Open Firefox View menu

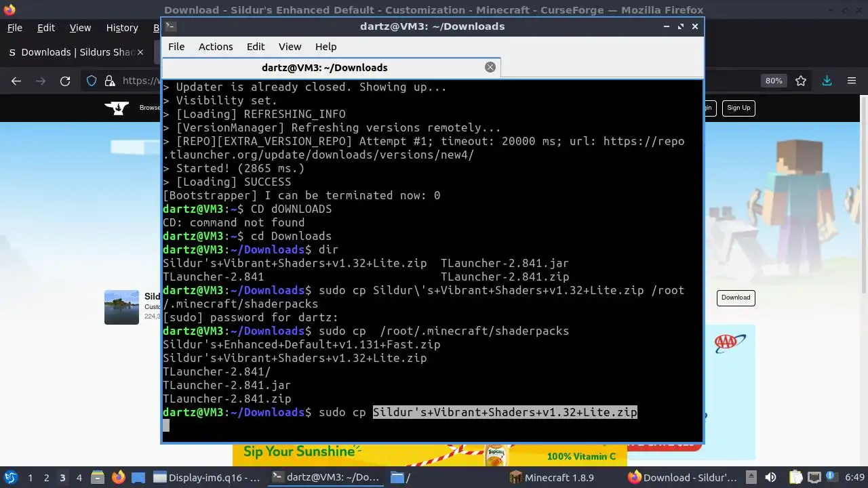coord(80,28)
